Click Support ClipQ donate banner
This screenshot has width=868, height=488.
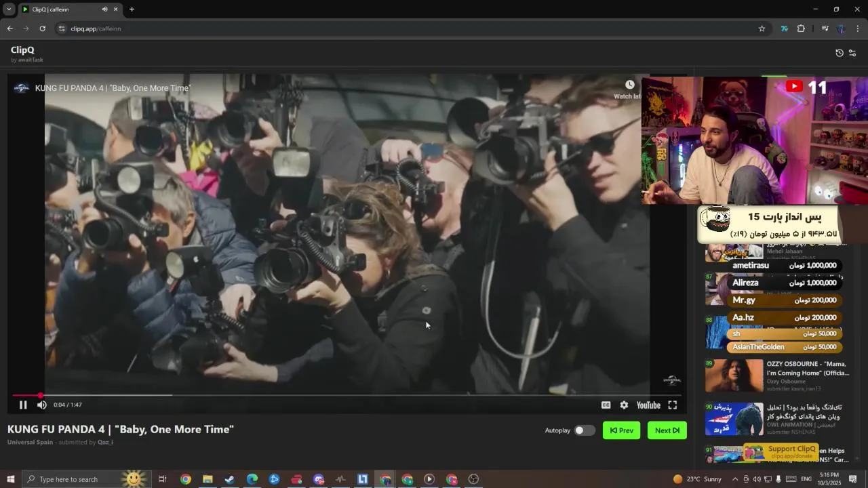[x=781, y=451]
